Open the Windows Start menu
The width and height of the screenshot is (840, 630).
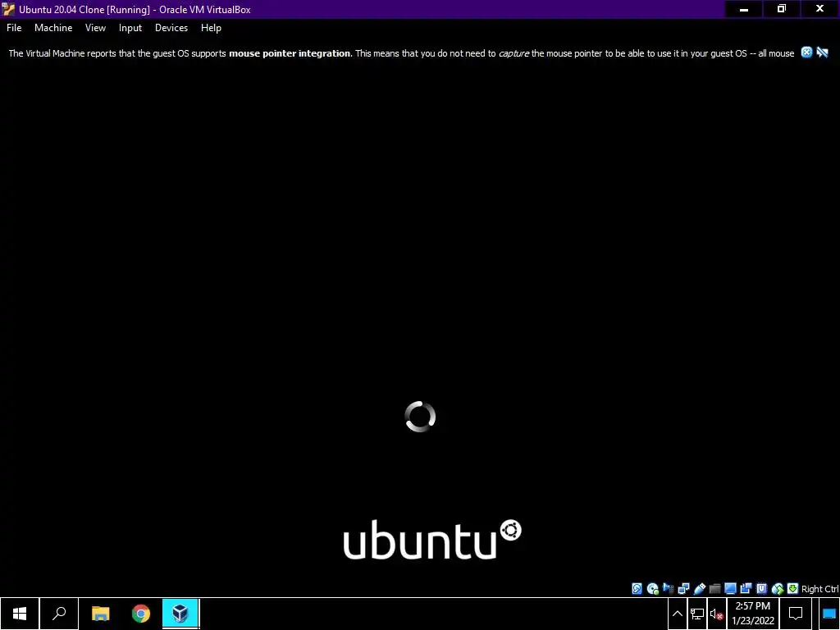(x=20, y=614)
